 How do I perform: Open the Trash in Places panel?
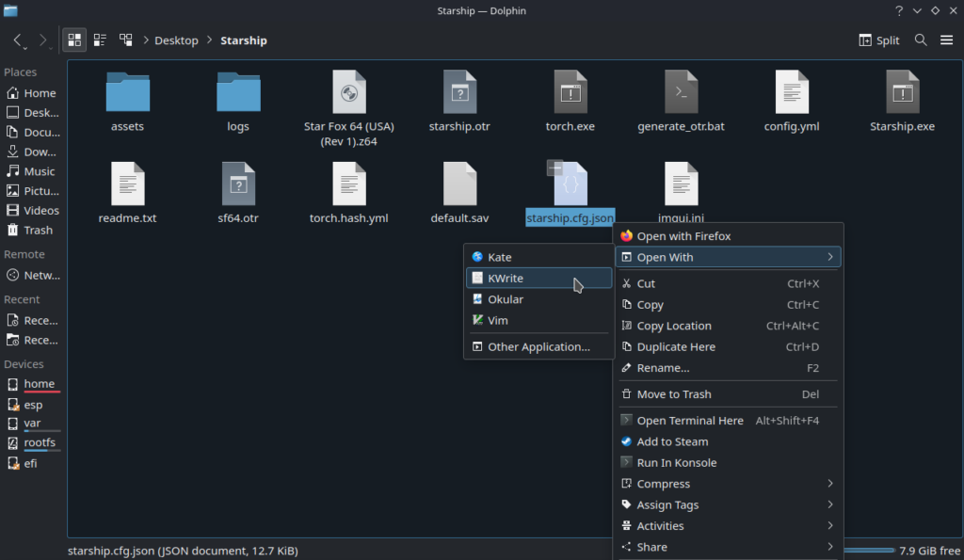click(38, 230)
